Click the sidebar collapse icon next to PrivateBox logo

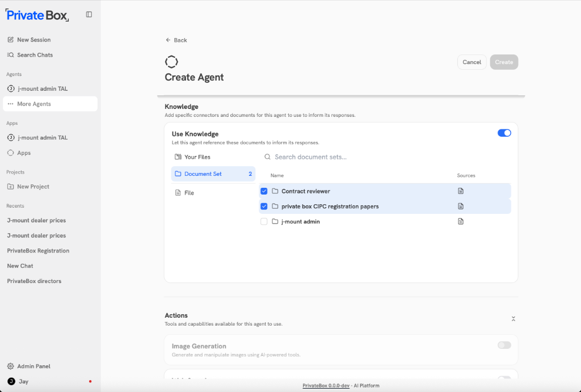click(x=89, y=15)
